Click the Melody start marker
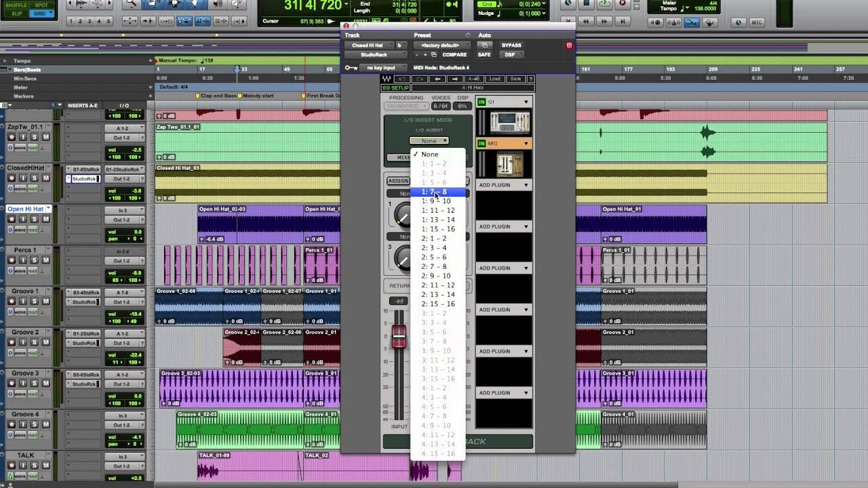The image size is (868, 488). 256,96
